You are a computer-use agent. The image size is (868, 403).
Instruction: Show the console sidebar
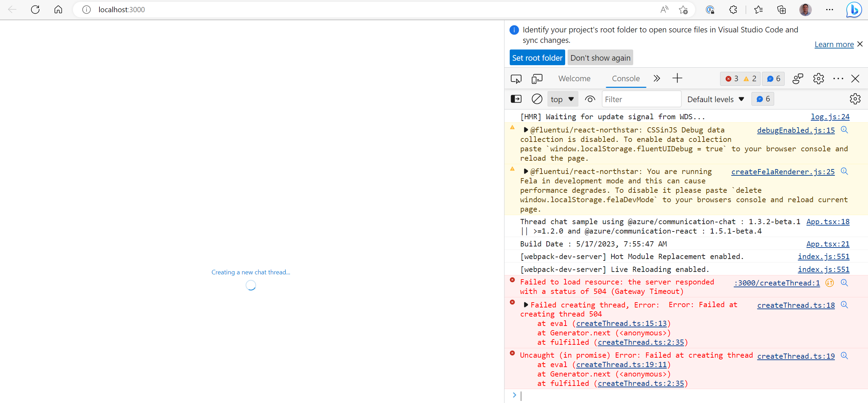click(x=516, y=99)
